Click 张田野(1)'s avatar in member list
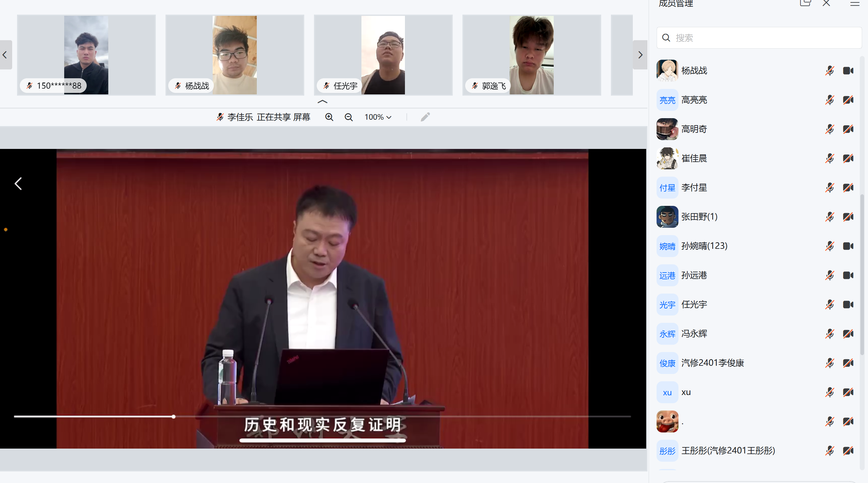This screenshot has height=483, width=868. (667, 217)
